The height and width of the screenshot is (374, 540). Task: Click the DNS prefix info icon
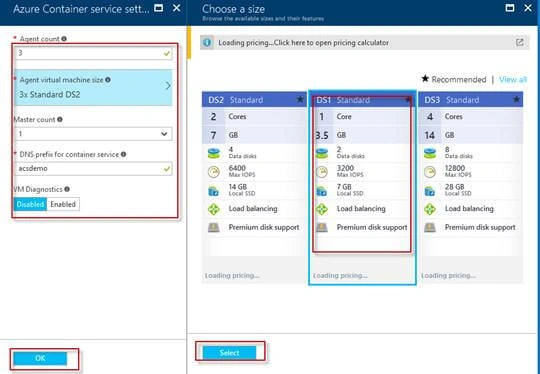click(123, 155)
